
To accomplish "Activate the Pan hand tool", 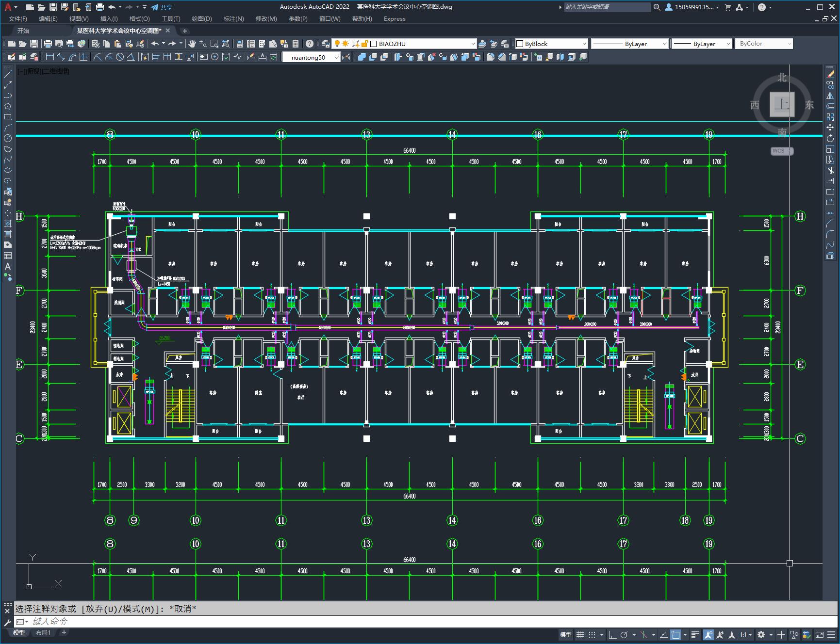I will (192, 44).
